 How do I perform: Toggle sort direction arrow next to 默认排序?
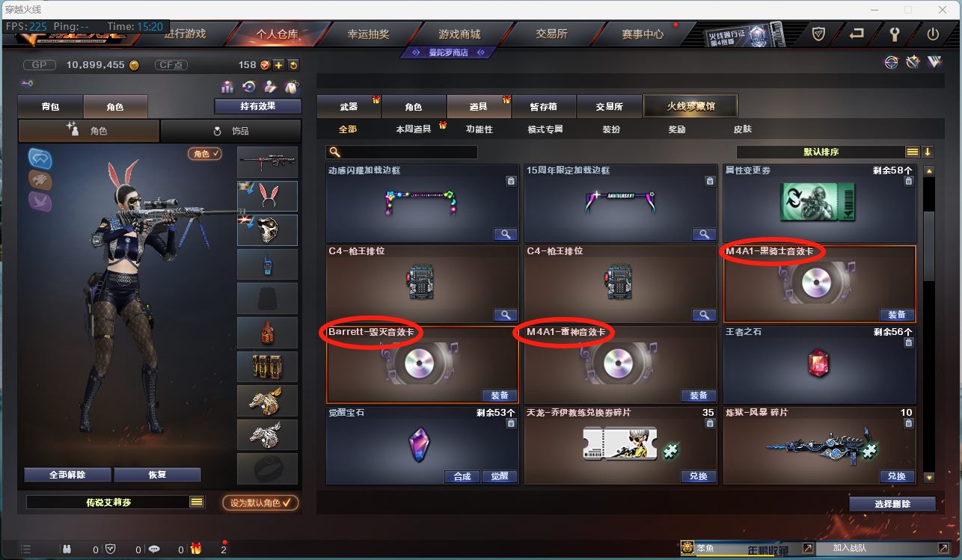pos(928,152)
